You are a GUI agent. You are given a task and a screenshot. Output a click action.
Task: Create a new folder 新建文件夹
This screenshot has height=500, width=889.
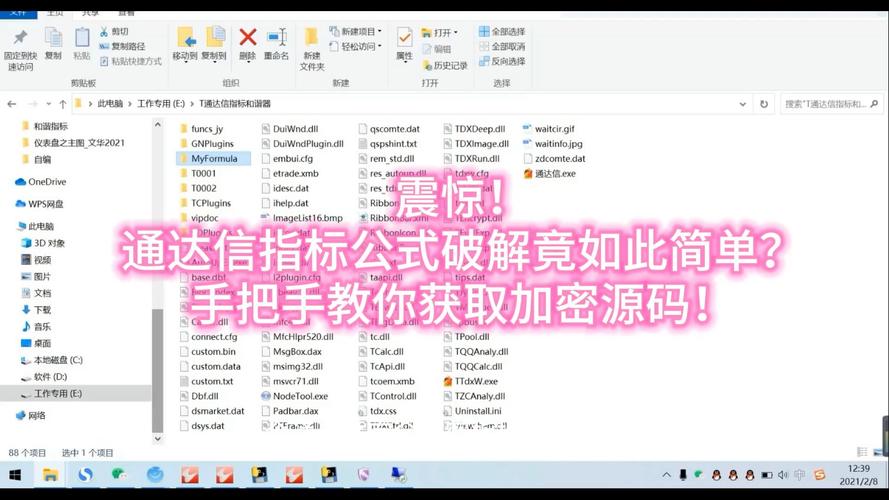[x=312, y=49]
